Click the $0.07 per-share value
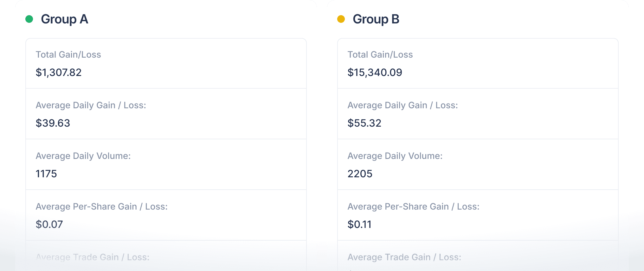This screenshot has width=644, height=271. pyautogui.click(x=49, y=224)
